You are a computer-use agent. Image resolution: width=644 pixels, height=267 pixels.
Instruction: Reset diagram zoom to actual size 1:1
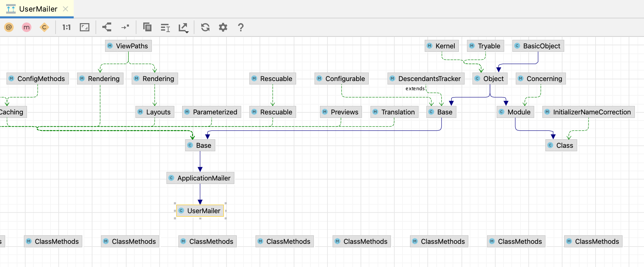[x=67, y=27]
